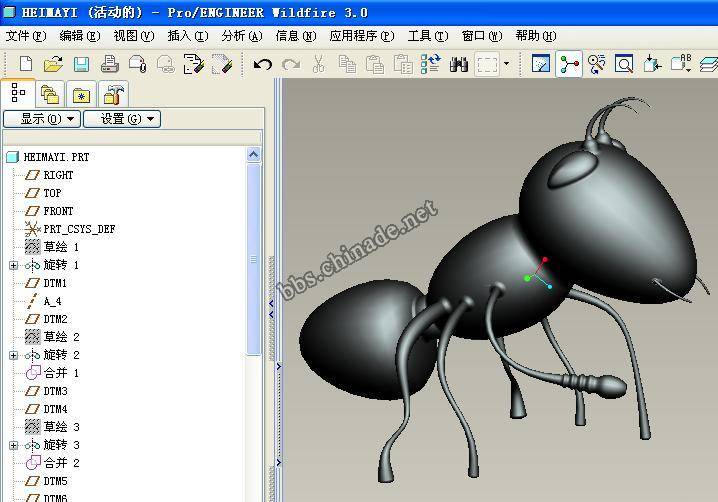Expand the 旋转 1 feature node
Screen dimensions: 718x502
(13, 265)
